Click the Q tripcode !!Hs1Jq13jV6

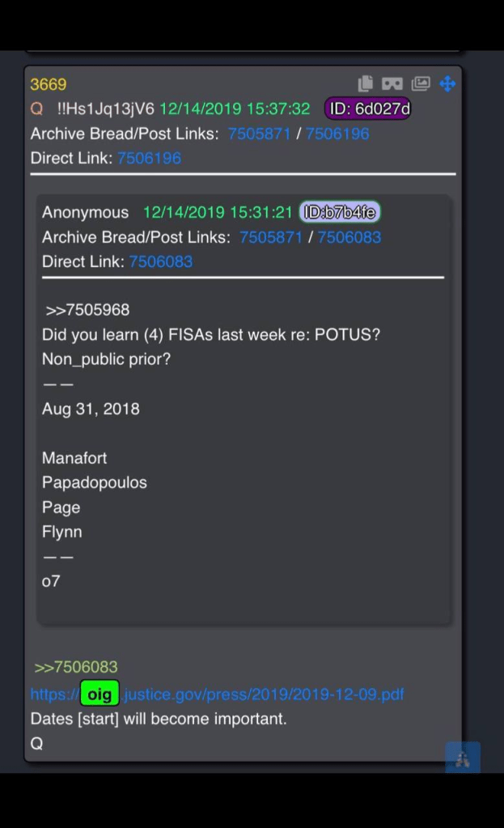(105, 108)
